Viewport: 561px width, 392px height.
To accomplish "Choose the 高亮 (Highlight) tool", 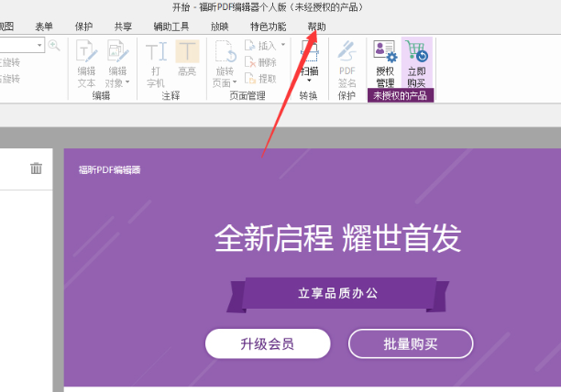I will (x=187, y=60).
